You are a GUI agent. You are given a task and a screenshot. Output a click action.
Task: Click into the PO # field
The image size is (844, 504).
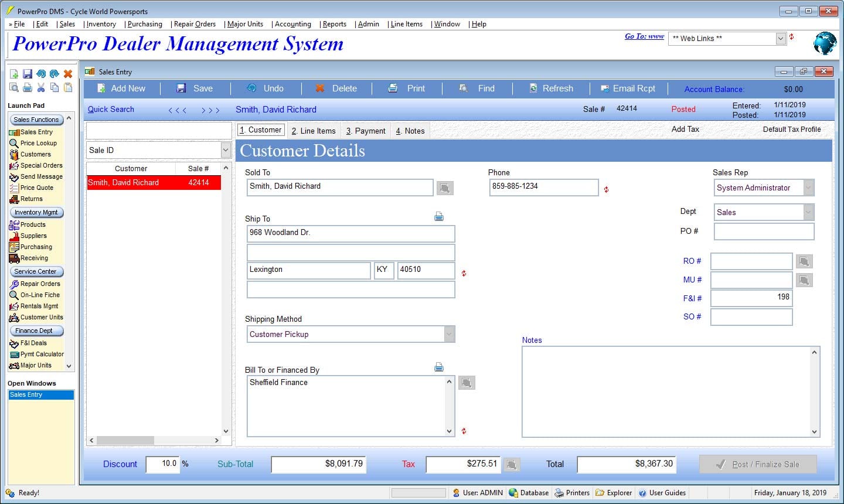(764, 231)
